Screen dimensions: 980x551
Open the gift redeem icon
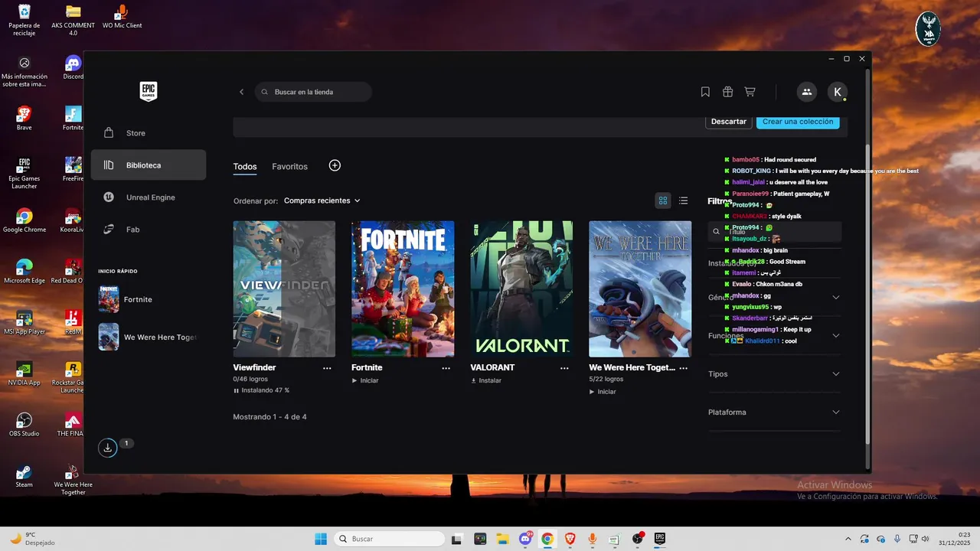(727, 92)
